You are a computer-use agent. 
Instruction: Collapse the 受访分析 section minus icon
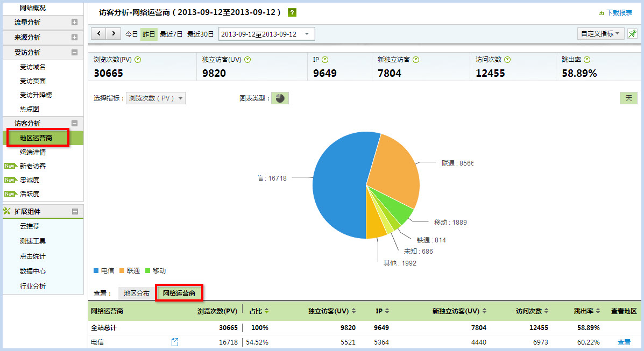tap(74, 52)
